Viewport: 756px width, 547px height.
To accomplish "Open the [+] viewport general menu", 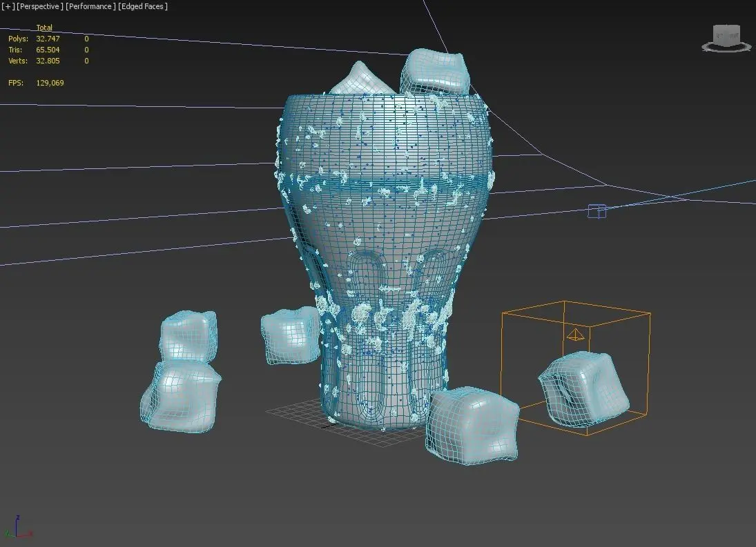I will coord(8,6).
